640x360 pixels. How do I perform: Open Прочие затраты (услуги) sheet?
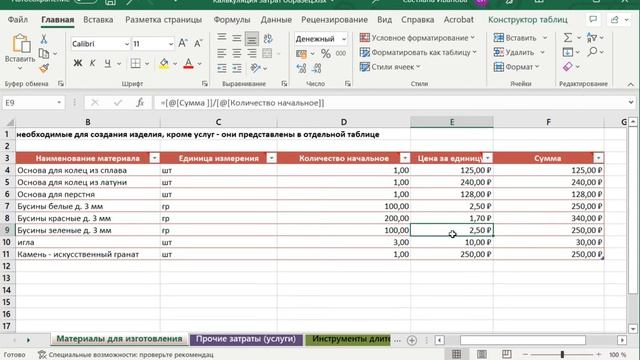click(246, 339)
